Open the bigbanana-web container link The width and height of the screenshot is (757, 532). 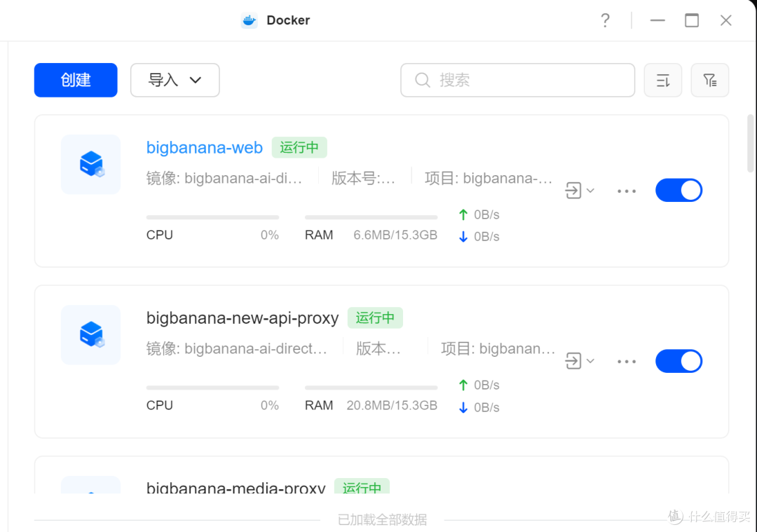204,147
